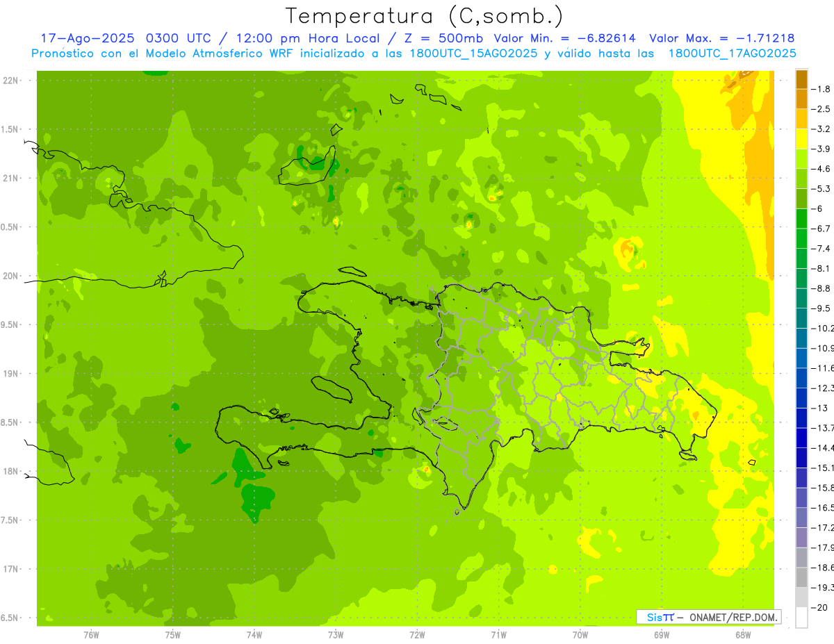Viewport: 834px width, 644px height.
Task: Click the "72W" longitude axis label
Action: [417, 635]
